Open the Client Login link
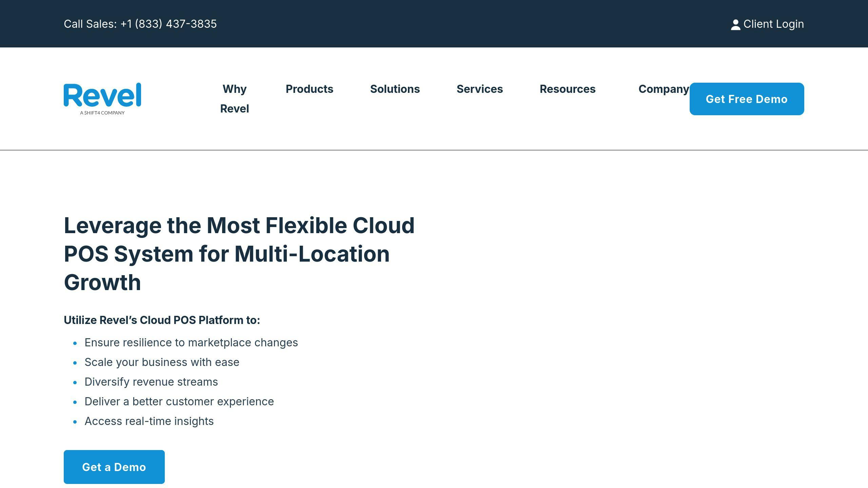Viewport: 868px width, 488px height. click(767, 24)
